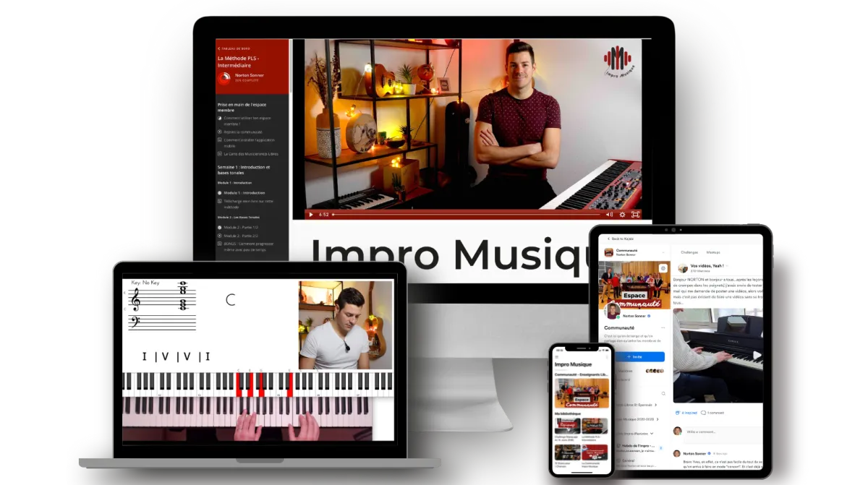Click the Impro Musique title on phone
The width and height of the screenshot is (868, 485).
pos(573,365)
